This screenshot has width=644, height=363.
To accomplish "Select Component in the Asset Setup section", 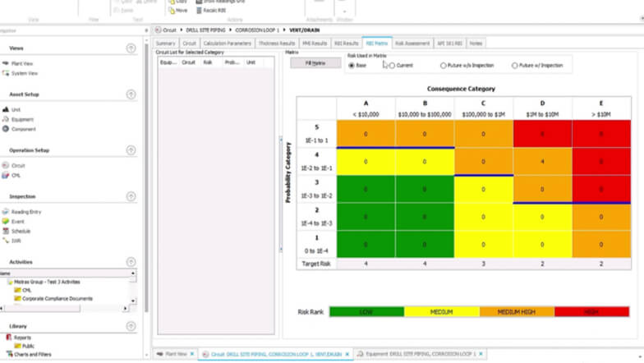I will 22,129.
